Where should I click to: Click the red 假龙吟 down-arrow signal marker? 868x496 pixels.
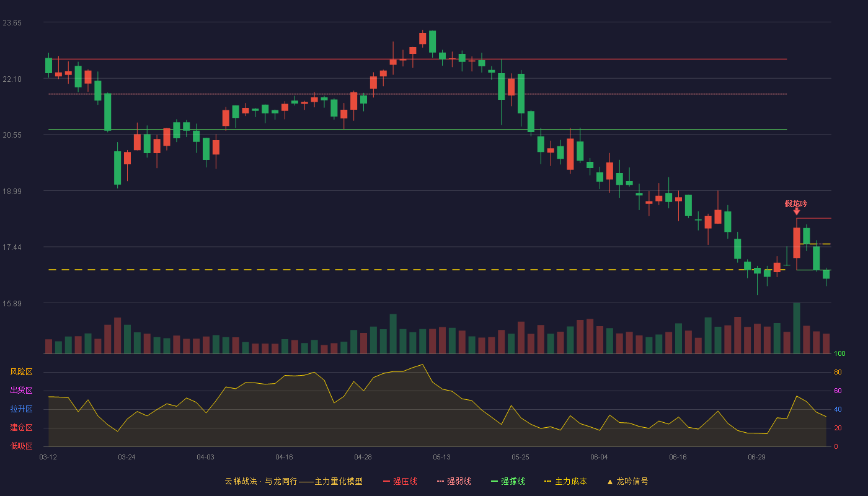(x=797, y=211)
